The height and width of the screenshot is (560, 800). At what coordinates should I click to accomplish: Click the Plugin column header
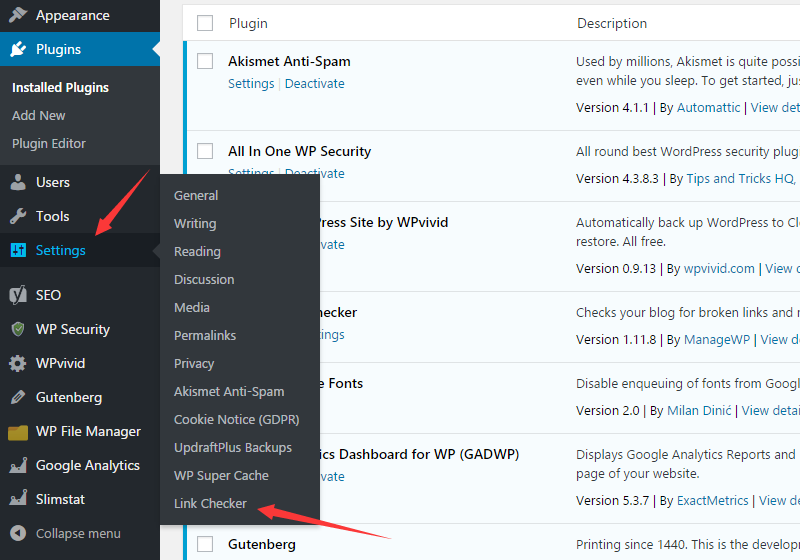[x=248, y=23]
